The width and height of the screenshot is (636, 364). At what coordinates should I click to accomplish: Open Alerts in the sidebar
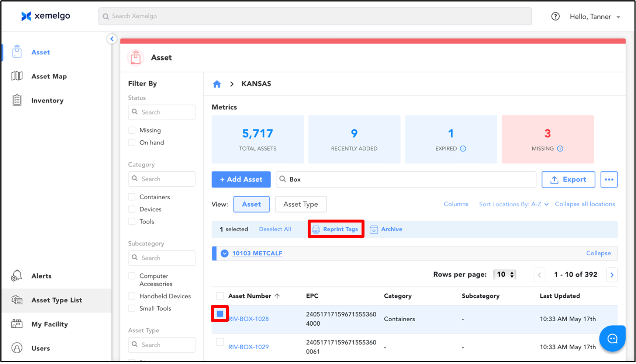41,276
